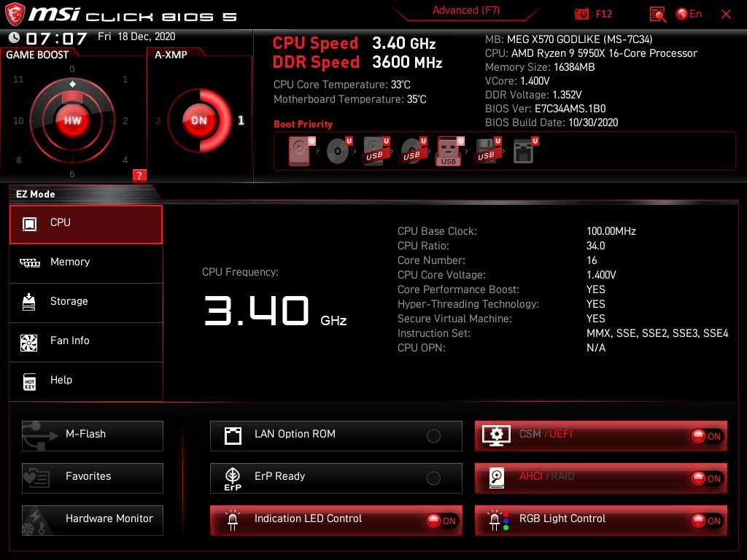Image resolution: width=747 pixels, height=560 pixels.
Task: Click the CPU Ratio value 34.0
Action: coord(595,246)
